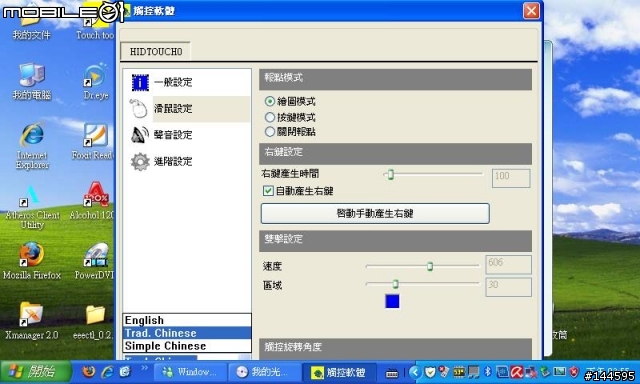Adjust 右鍵產生時間 slider handle
The width and height of the screenshot is (640, 384).
pyautogui.click(x=391, y=175)
